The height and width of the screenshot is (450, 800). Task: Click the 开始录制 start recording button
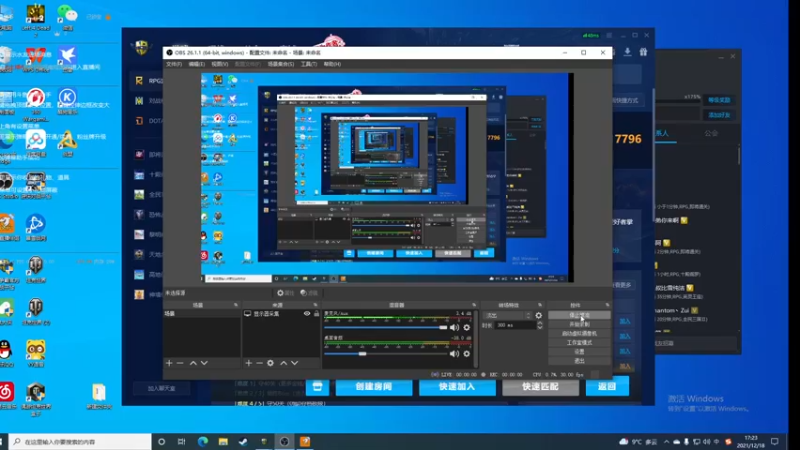tap(579, 324)
